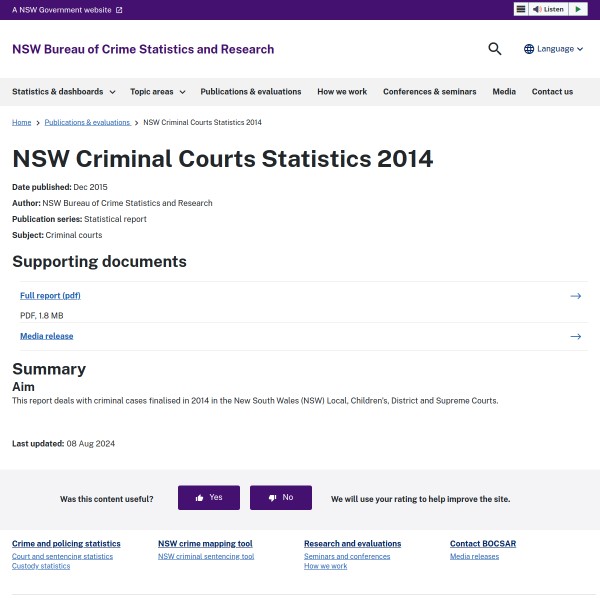The height and width of the screenshot is (600, 600).
Task: Expand the Language dropdown chevron
Action: point(582,49)
